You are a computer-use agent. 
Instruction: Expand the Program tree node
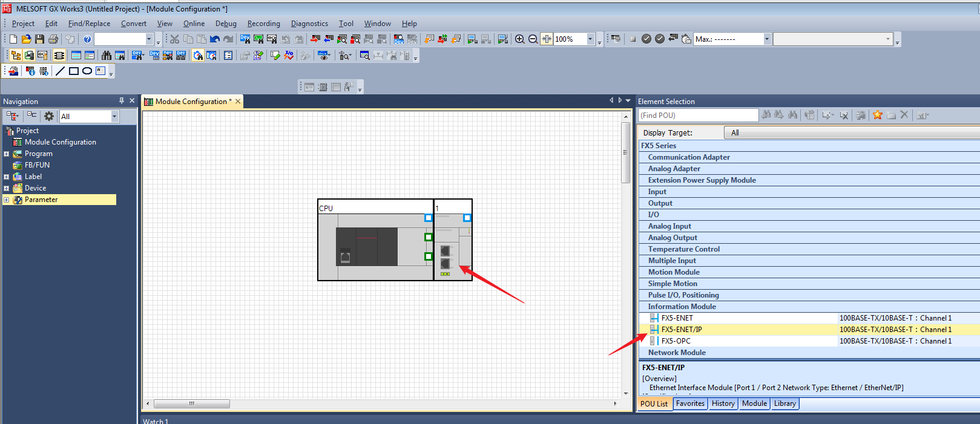coord(7,154)
